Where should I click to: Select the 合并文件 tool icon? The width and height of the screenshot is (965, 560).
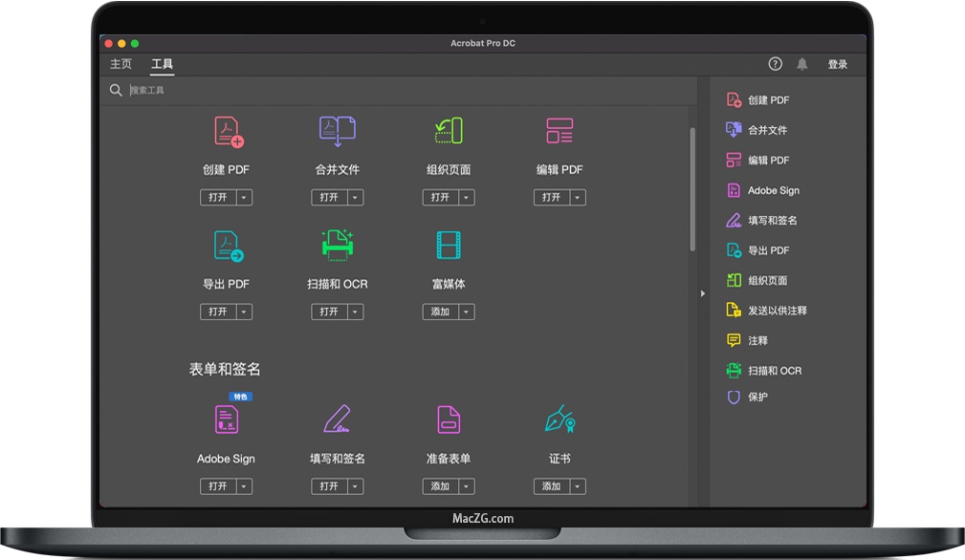coord(337,132)
